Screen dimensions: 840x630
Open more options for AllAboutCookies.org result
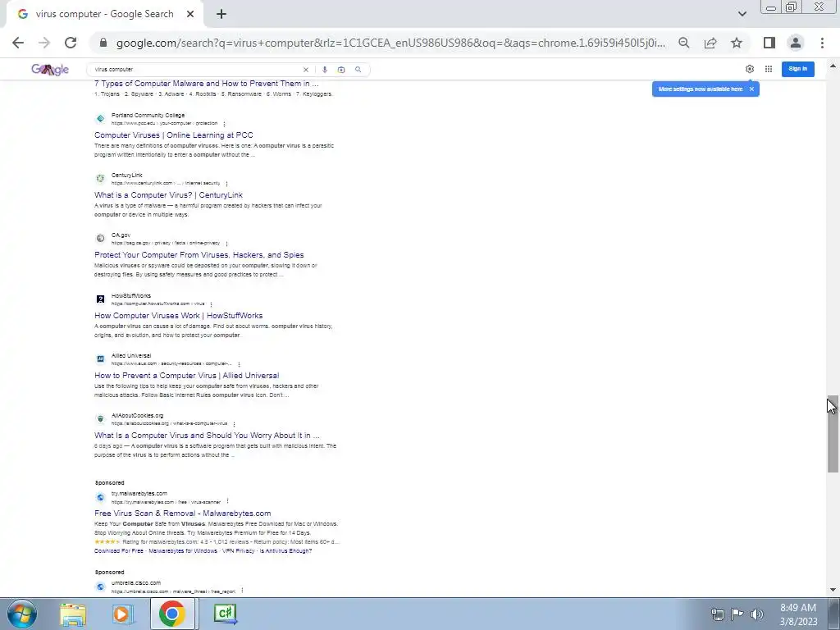[x=234, y=424]
